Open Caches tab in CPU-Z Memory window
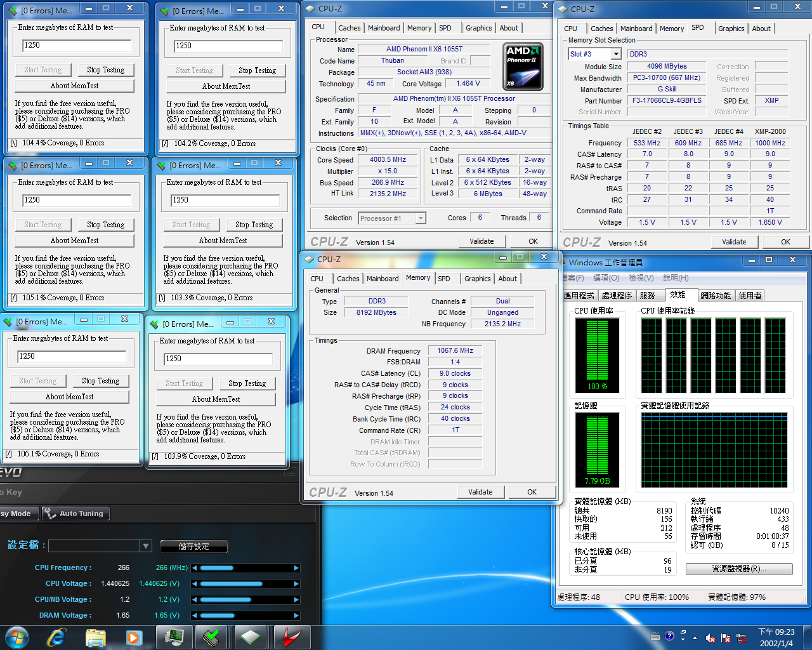Screen dimensions: 812x650 [x=348, y=279]
